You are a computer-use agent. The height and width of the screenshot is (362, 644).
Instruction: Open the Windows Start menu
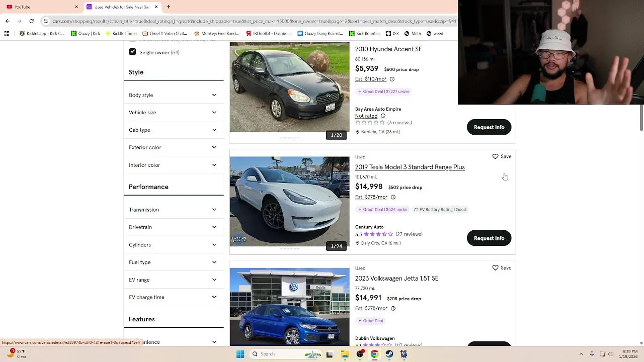coord(240,354)
